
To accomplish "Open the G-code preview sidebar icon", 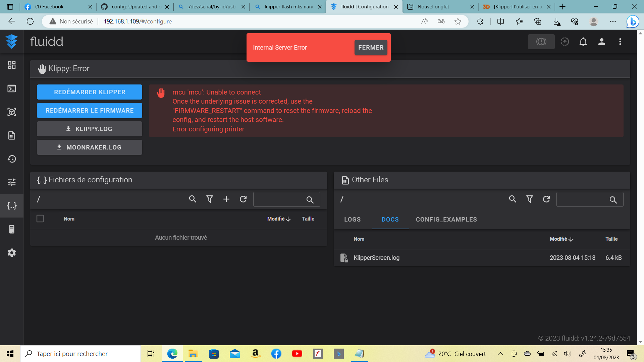I will point(12,112).
